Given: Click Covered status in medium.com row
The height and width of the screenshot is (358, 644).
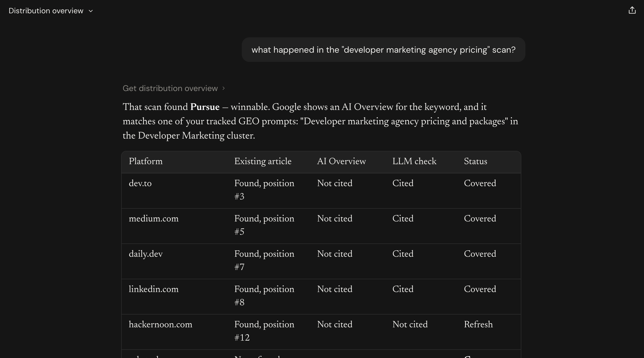Looking at the screenshot, I should click(480, 219).
